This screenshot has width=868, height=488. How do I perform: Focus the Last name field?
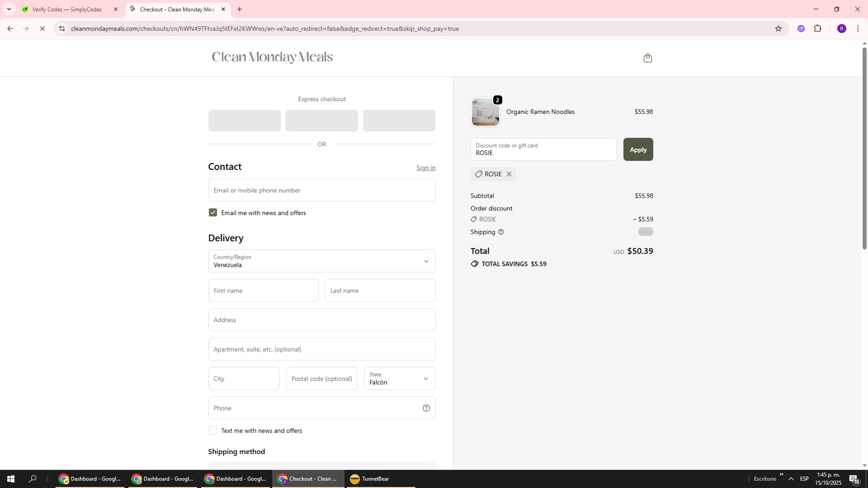click(x=380, y=290)
